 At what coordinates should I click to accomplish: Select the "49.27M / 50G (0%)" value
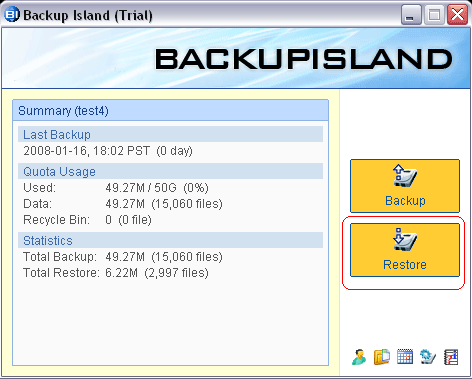(x=157, y=188)
